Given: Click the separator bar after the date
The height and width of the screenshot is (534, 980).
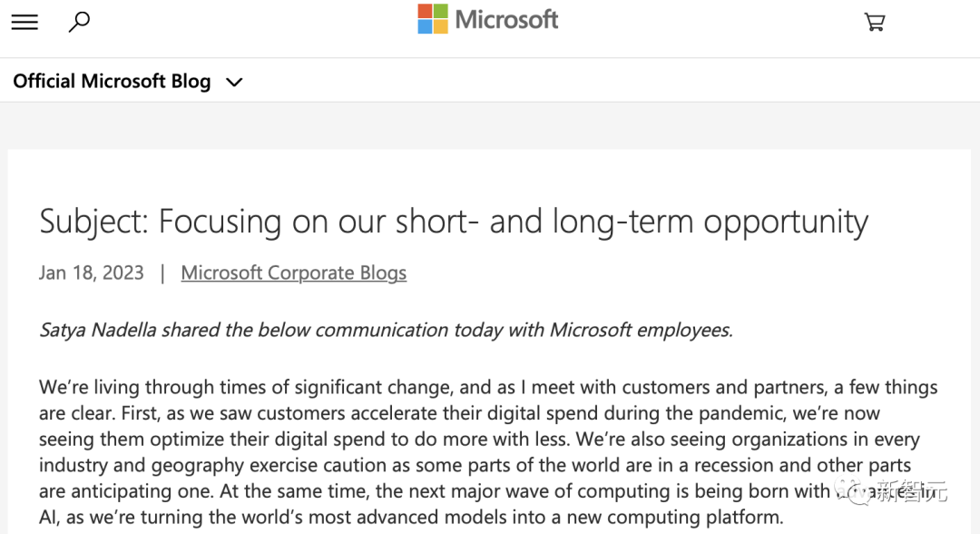Looking at the screenshot, I should click(162, 272).
